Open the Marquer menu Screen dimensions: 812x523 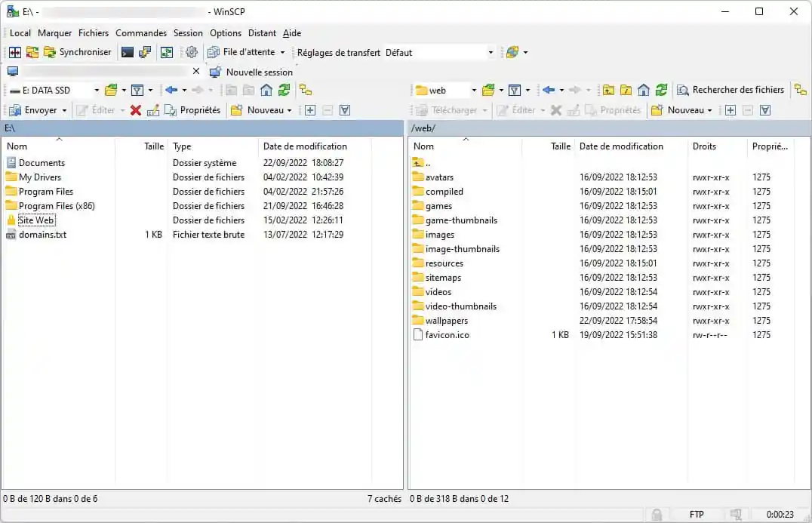[x=55, y=33]
